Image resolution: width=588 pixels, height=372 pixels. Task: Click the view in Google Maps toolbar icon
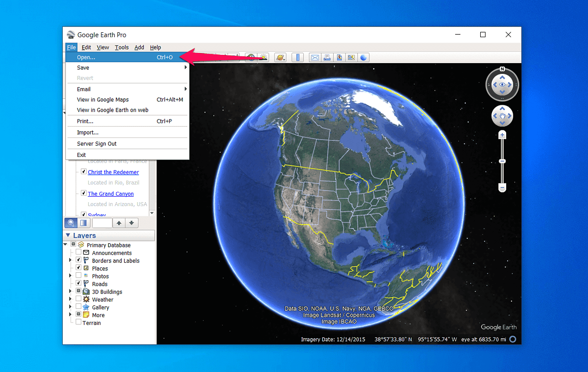(351, 58)
